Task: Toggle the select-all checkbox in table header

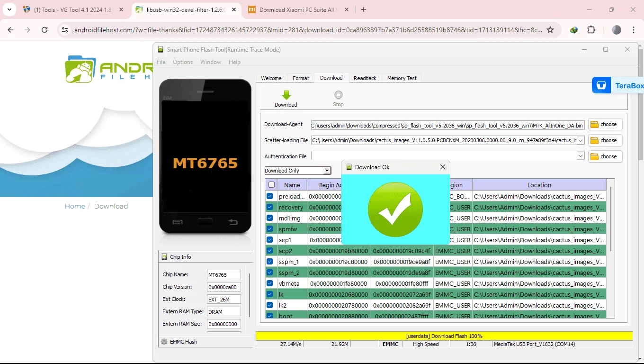Action: [271, 185]
